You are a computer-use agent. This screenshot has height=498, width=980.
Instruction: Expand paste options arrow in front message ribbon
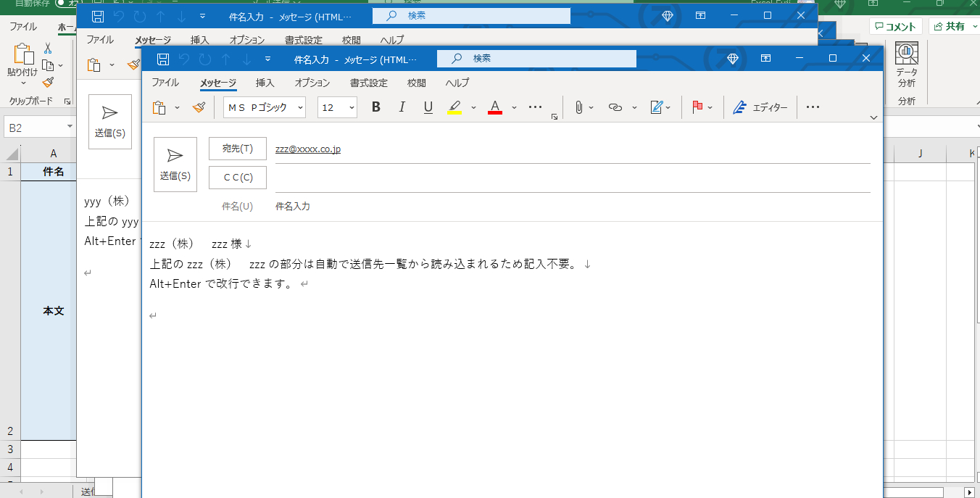click(177, 108)
